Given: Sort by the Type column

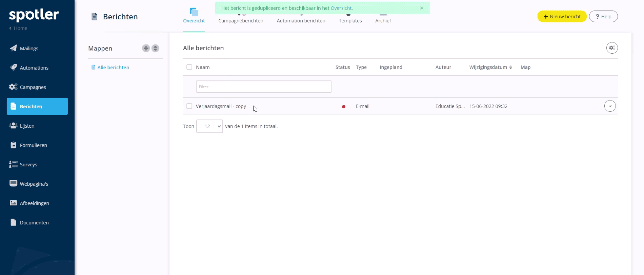Looking at the screenshot, I should [361, 67].
